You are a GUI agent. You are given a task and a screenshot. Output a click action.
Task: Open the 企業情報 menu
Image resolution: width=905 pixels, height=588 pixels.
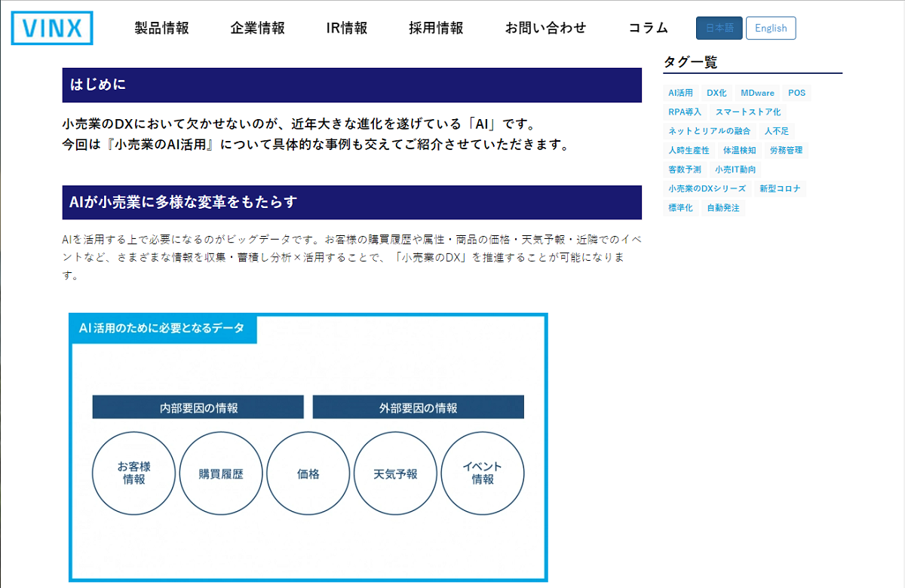(x=258, y=28)
